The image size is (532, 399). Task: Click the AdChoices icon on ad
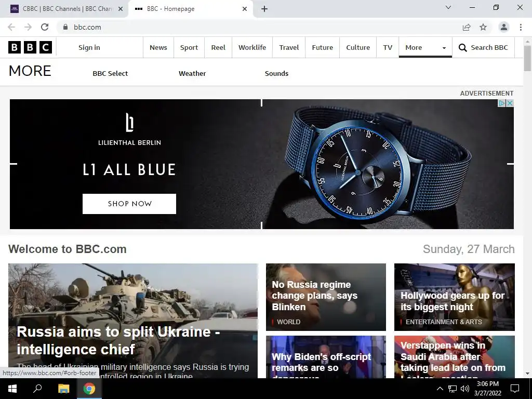502,103
